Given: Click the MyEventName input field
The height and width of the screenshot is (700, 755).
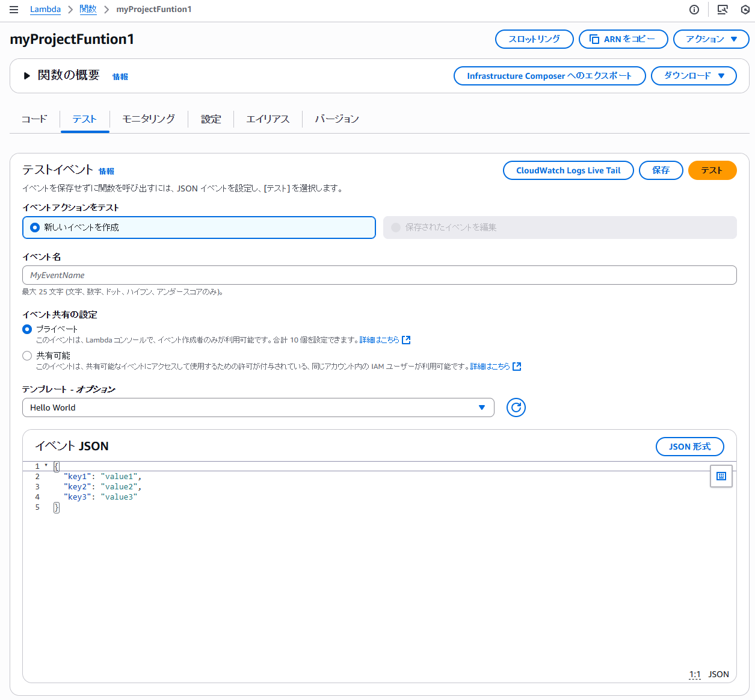Looking at the screenshot, I should point(380,275).
